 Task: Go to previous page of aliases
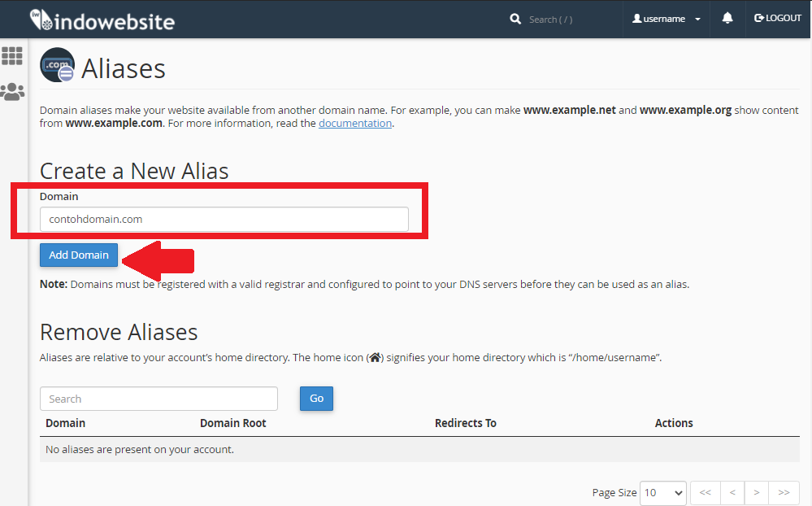(x=732, y=493)
